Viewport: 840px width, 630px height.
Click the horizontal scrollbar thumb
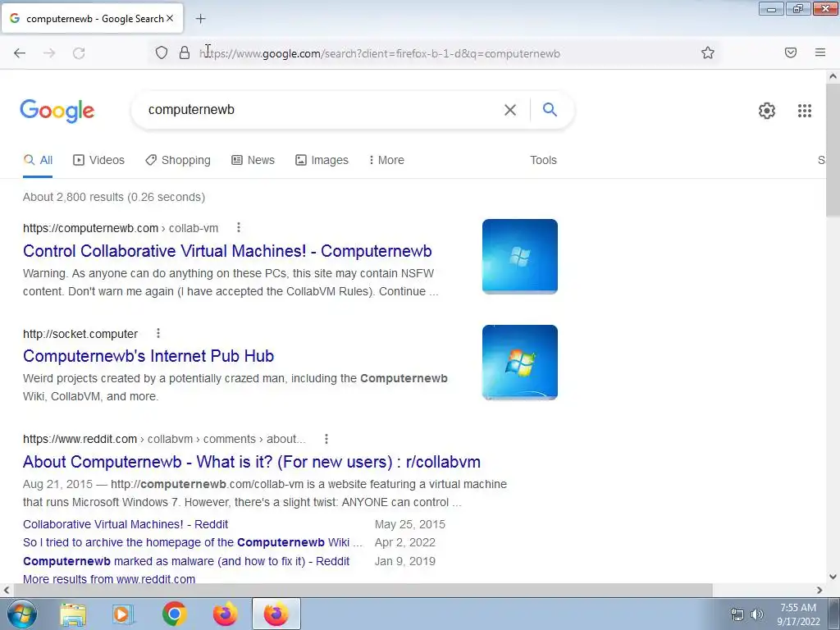point(363,590)
